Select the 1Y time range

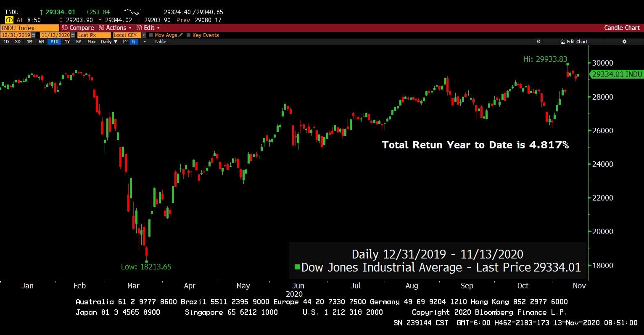tap(67, 42)
